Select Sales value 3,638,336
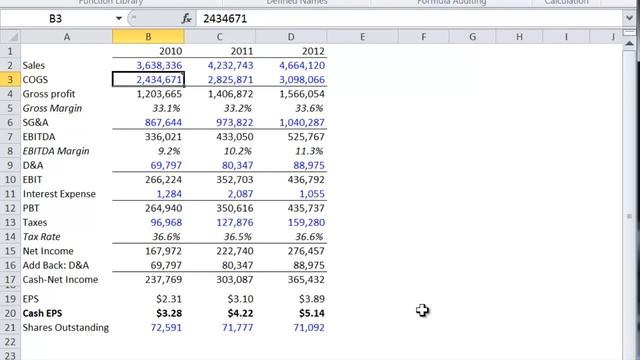This screenshot has height=360, width=640. pyautogui.click(x=148, y=65)
